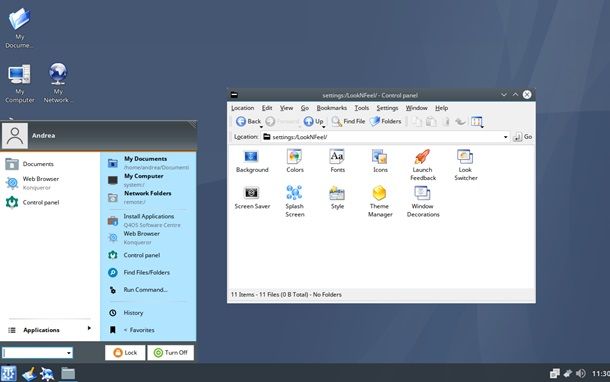Screen dimensions: 610x382
Task: Open the Theme Manager icon
Action: pos(379,193)
